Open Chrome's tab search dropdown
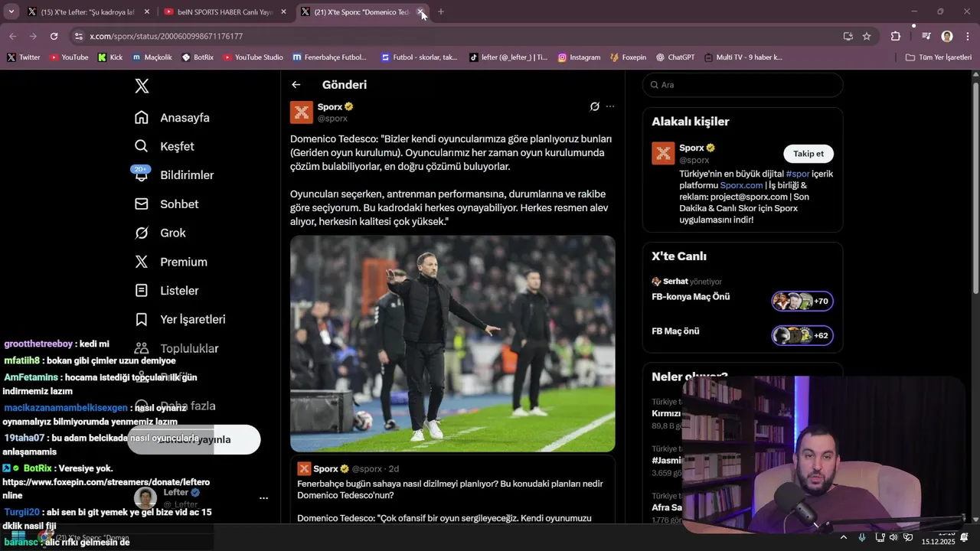Image resolution: width=980 pixels, height=551 pixels. click(x=11, y=11)
